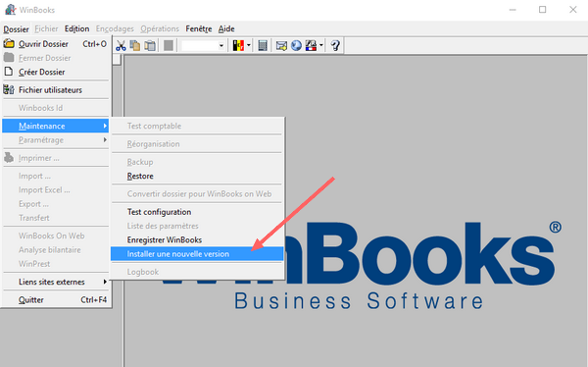Image resolution: width=588 pixels, height=367 pixels.
Task: Click the Copy toolbar icon
Action: (135, 45)
